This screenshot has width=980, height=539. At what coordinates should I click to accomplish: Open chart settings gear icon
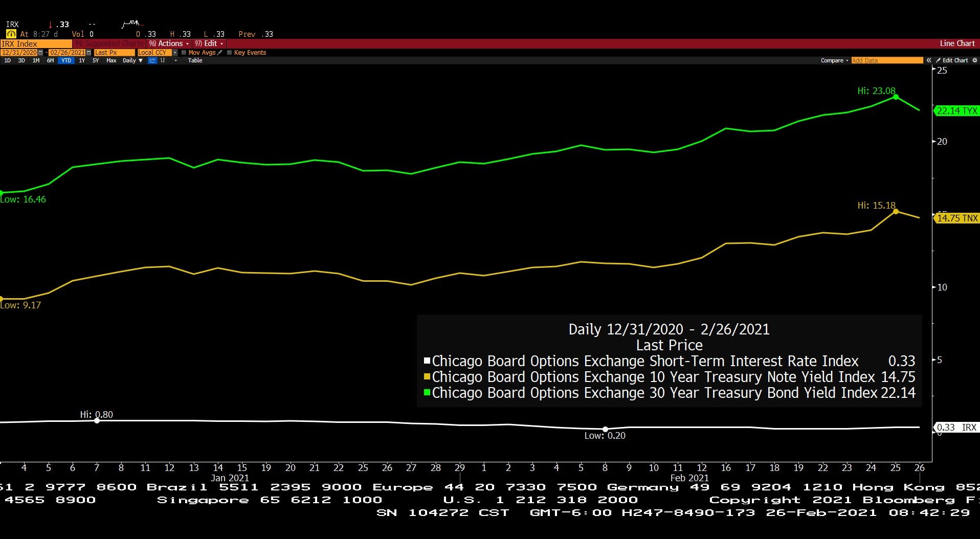(975, 60)
